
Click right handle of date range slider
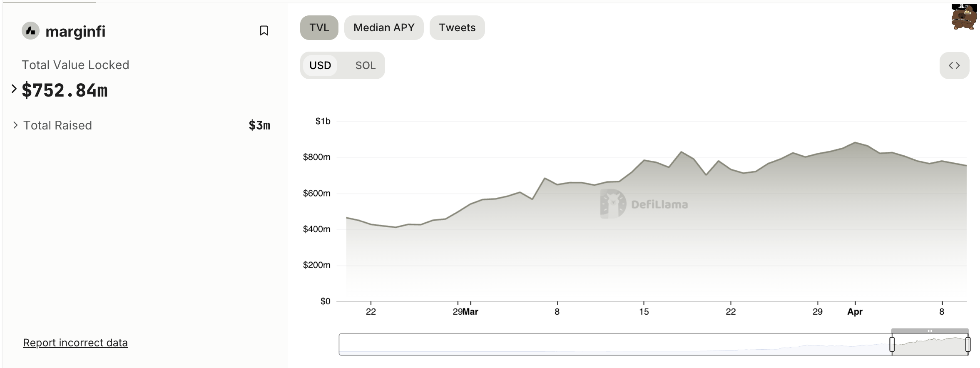(968, 344)
